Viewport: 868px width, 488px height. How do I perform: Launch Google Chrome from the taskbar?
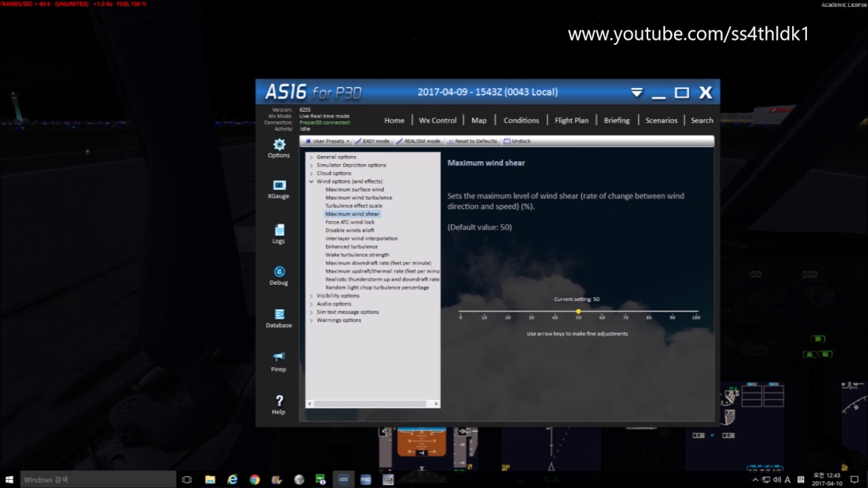254,479
